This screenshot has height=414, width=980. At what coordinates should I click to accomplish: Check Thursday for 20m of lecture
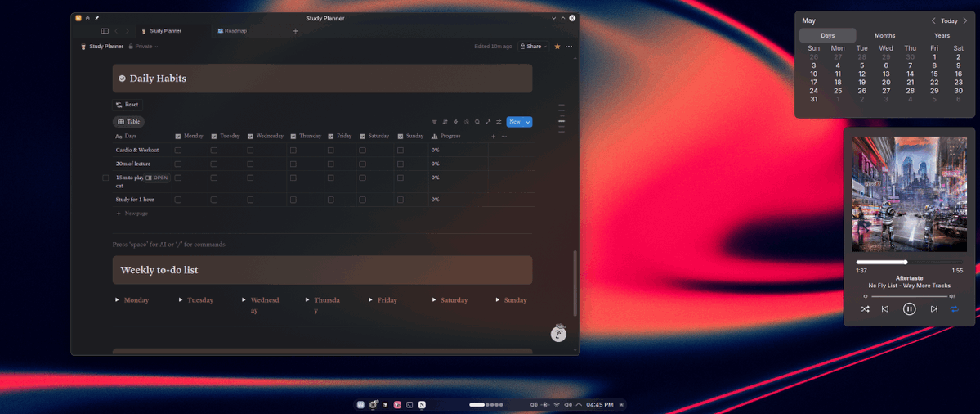(x=293, y=164)
